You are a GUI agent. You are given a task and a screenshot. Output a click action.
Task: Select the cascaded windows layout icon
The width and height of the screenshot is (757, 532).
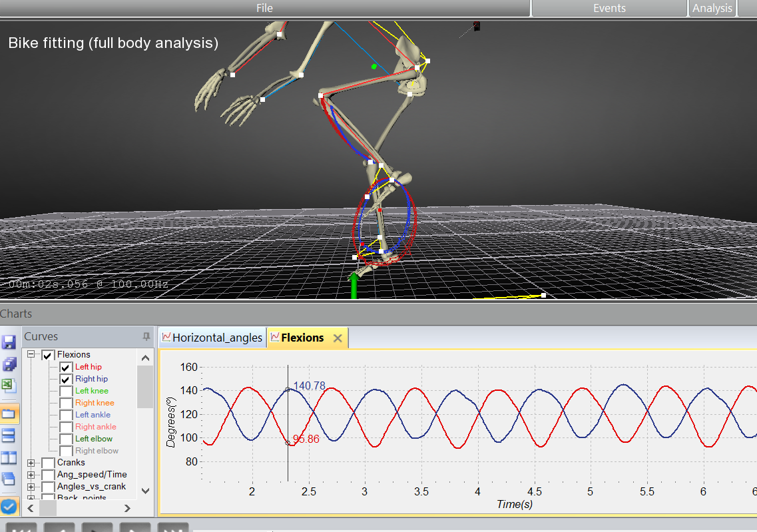(x=9, y=479)
